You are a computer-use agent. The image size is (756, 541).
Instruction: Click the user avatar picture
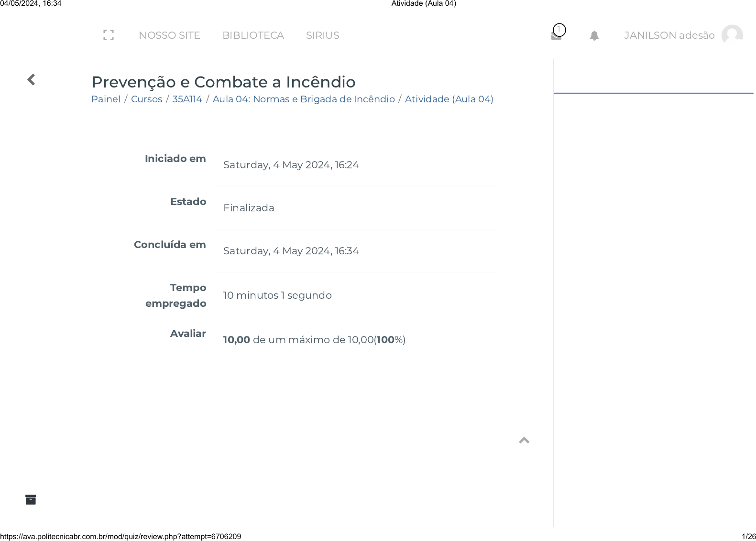732,35
